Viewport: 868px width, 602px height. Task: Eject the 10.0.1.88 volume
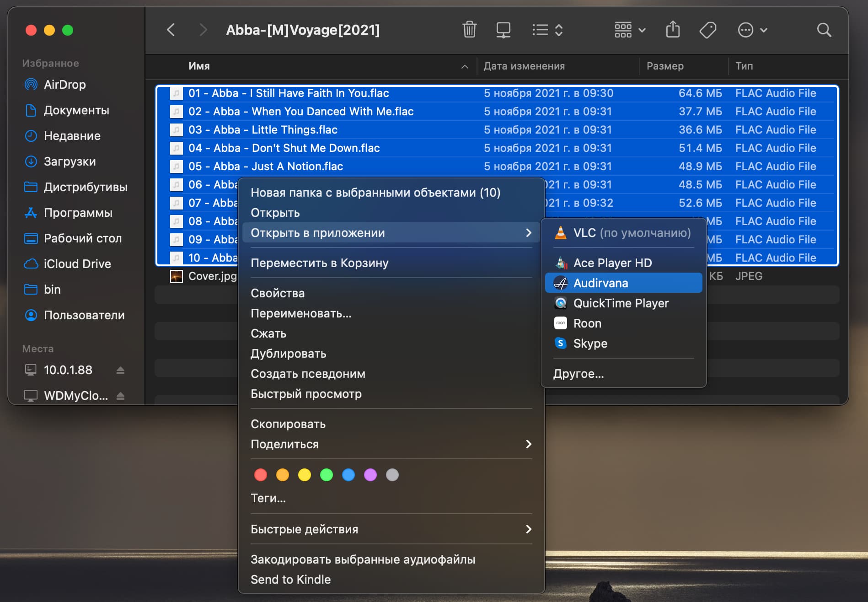[120, 370]
